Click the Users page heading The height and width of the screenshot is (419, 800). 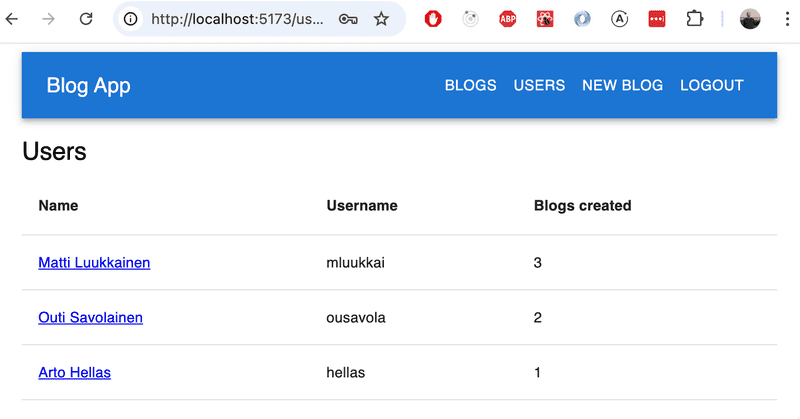point(55,152)
